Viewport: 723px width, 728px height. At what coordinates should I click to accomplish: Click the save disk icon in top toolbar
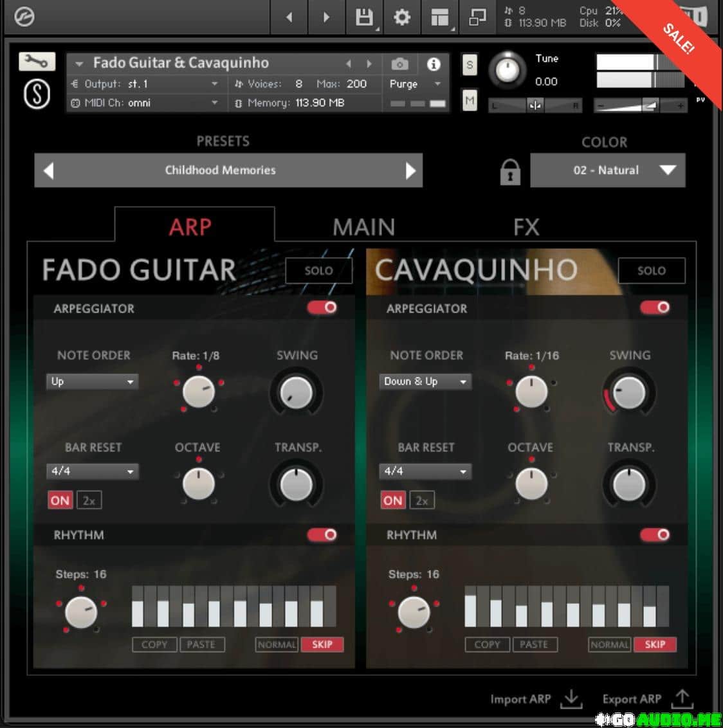point(364,17)
